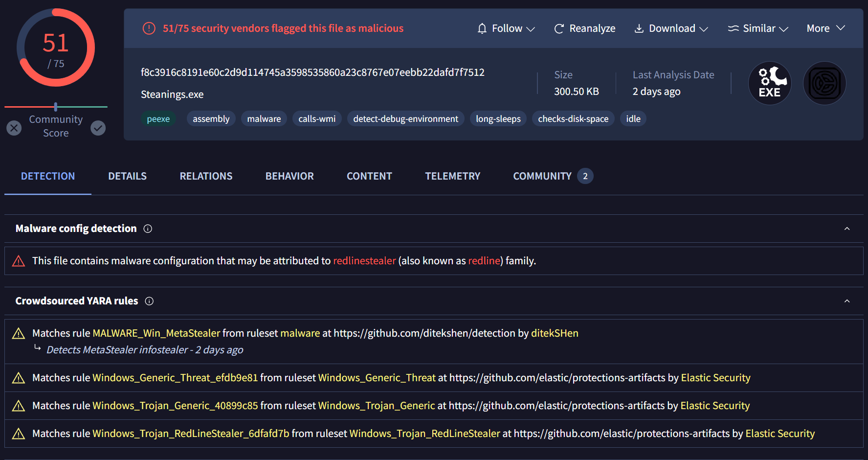
Task: Click the red warning triangle on the redlinestealer row
Action: click(19, 261)
